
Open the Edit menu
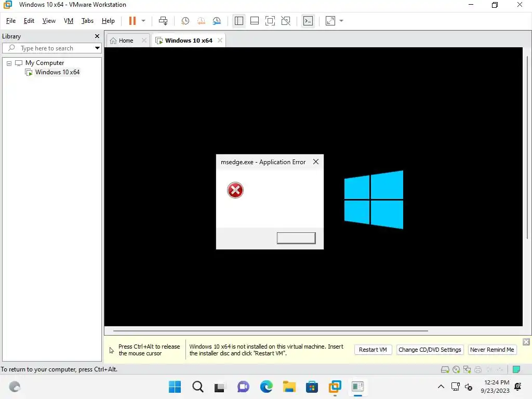click(x=29, y=21)
